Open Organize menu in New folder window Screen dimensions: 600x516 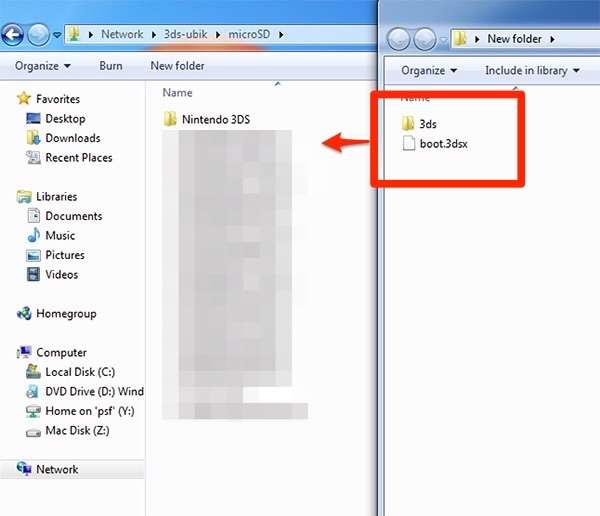[429, 70]
